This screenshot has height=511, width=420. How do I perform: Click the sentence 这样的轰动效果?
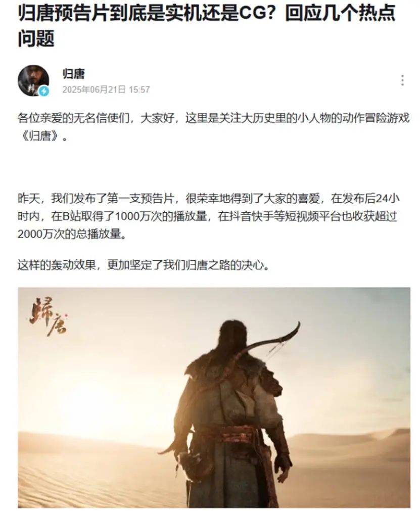144,265
